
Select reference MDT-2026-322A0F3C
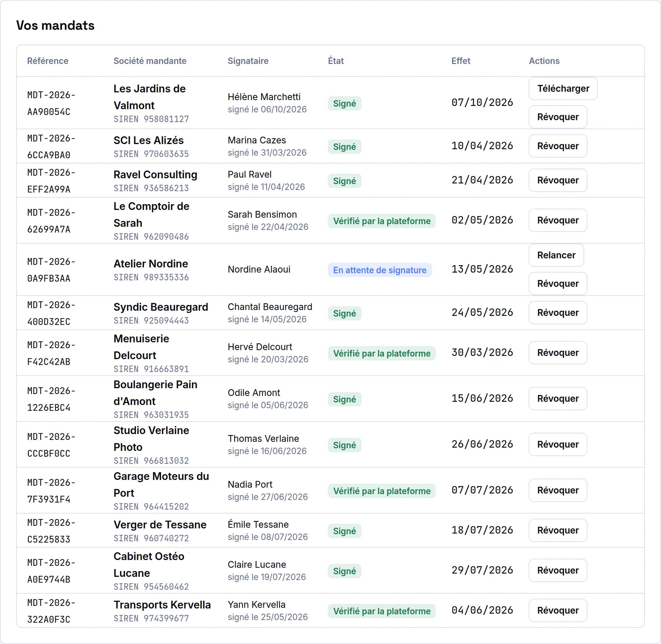point(51,611)
